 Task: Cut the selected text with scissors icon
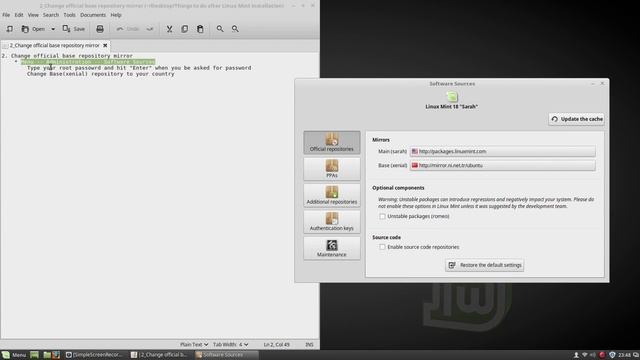pos(169,29)
